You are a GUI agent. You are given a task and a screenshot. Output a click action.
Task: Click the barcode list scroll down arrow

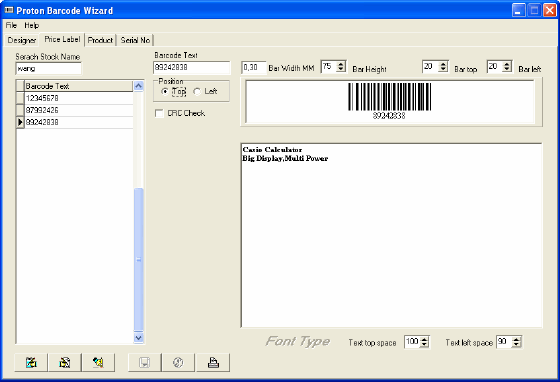(138, 337)
